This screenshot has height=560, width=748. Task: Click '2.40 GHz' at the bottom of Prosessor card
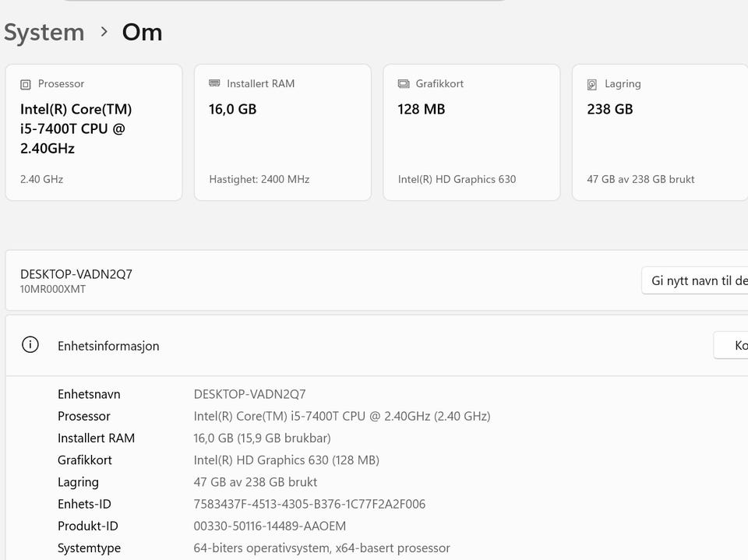(41, 179)
